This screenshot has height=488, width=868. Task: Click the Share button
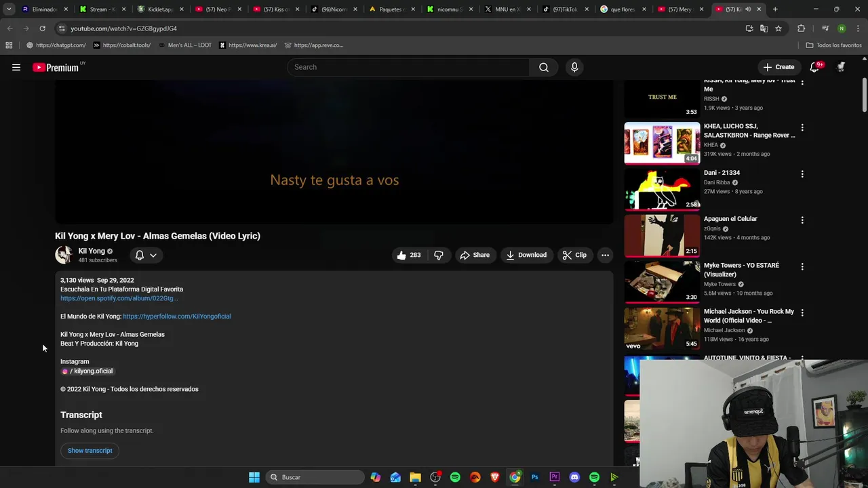pyautogui.click(x=475, y=255)
